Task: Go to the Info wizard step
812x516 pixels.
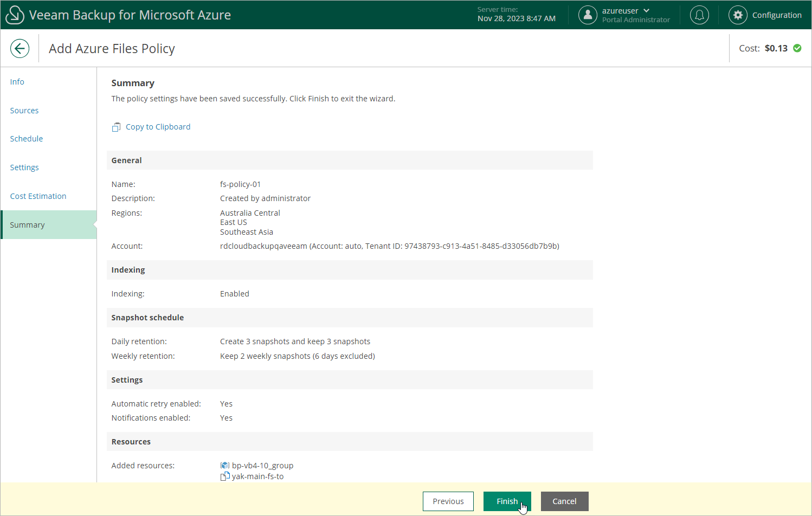Action: pyautogui.click(x=17, y=82)
